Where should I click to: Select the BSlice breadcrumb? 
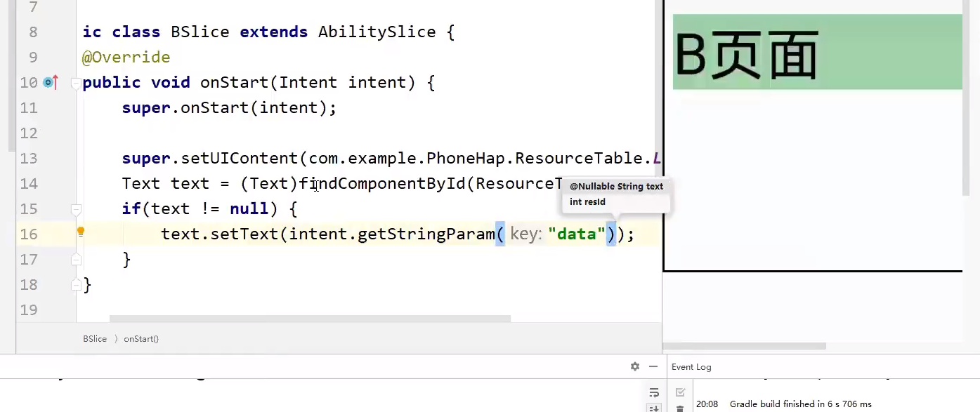pyautogui.click(x=95, y=338)
